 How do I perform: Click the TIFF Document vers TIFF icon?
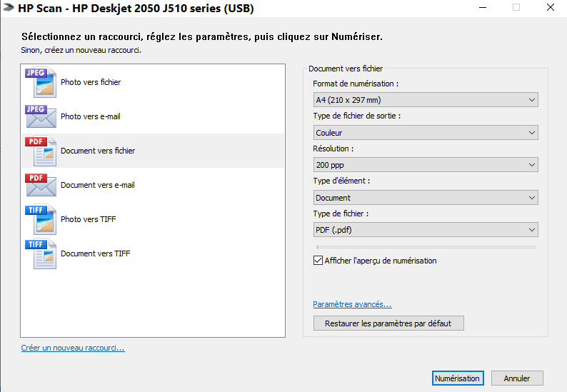coord(41,254)
